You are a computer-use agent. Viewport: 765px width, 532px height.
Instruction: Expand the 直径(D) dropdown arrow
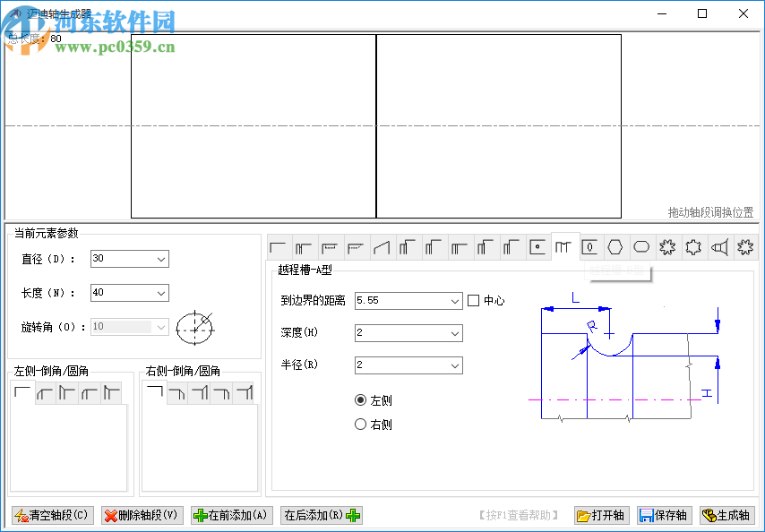(161, 259)
